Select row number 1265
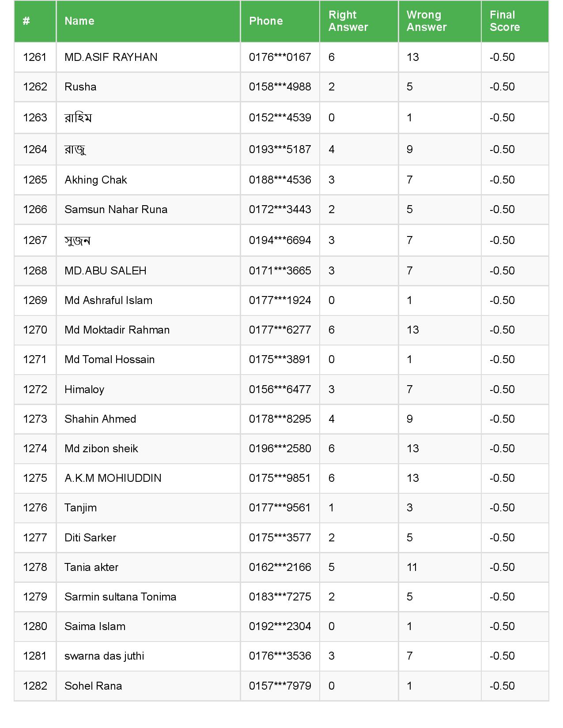The image size is (563, 728). pyautogui.click(x=35, y=180)
